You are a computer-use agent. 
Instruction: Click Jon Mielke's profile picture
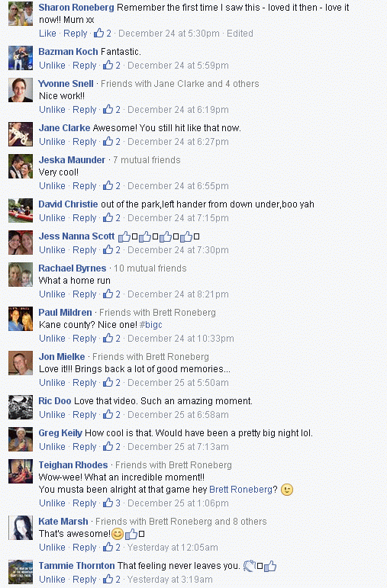(21, 362)
